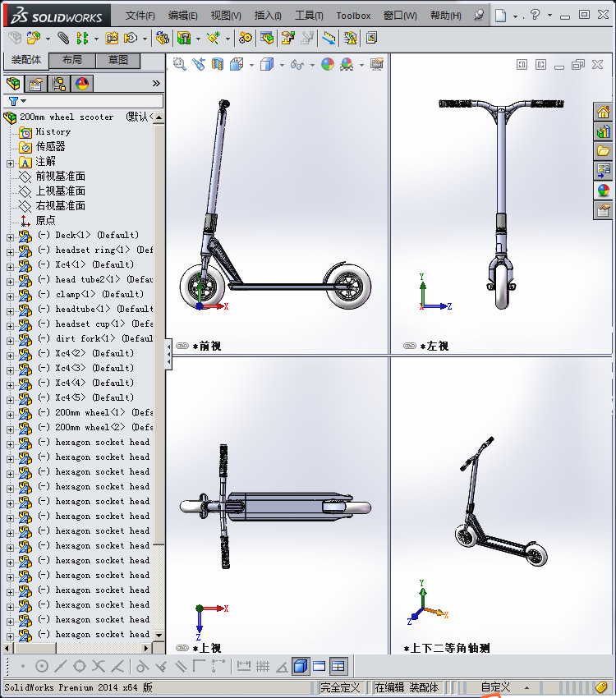The height and width of the screenshot is (698, 616).
Task: Open the View Palette side icon
Action: tap(603, 171)
